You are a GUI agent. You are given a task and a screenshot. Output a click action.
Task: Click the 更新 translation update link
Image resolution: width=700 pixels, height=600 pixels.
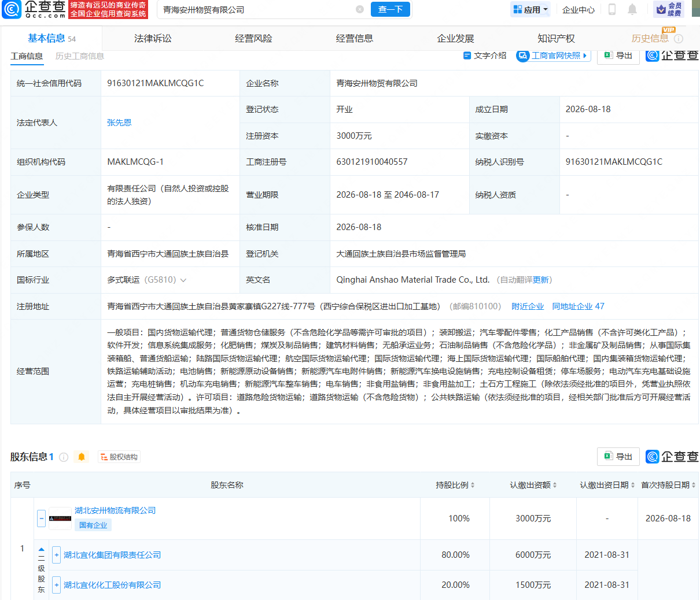pyautogui.click(x=540, y=280)
